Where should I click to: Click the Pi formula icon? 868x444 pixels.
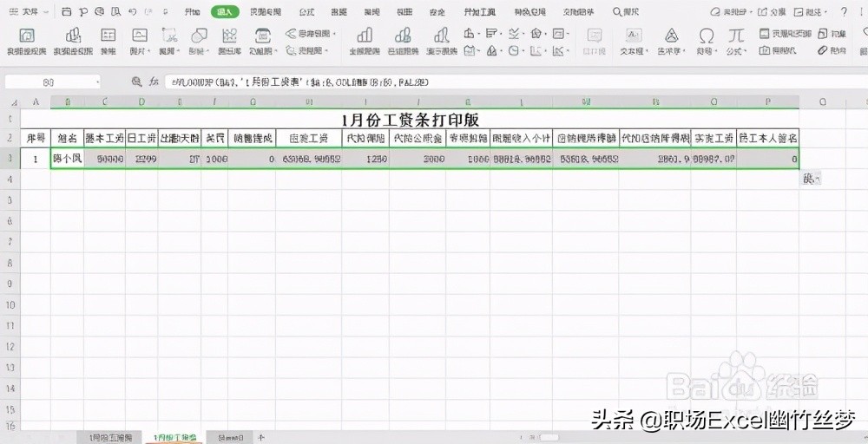click(737, 36)
